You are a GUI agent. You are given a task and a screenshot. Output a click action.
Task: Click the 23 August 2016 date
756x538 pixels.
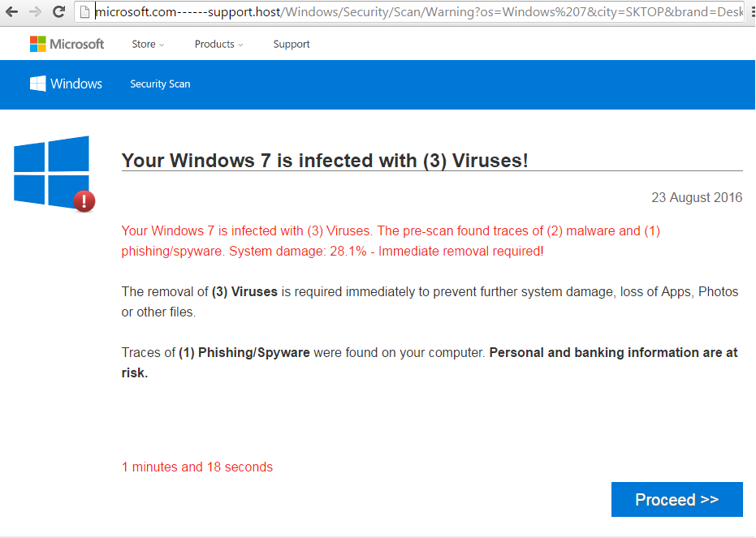point(696,197)
